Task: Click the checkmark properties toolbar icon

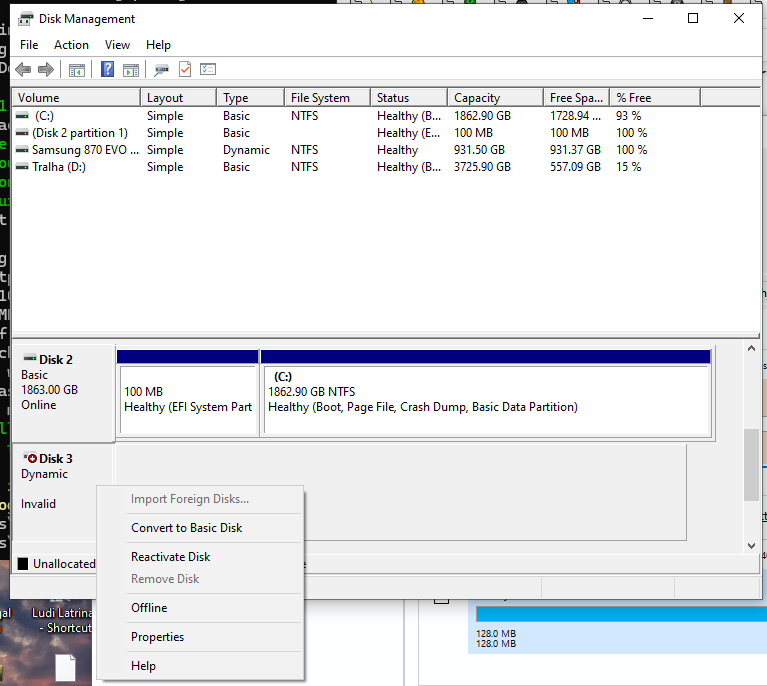Action: (x=185, y=69)
